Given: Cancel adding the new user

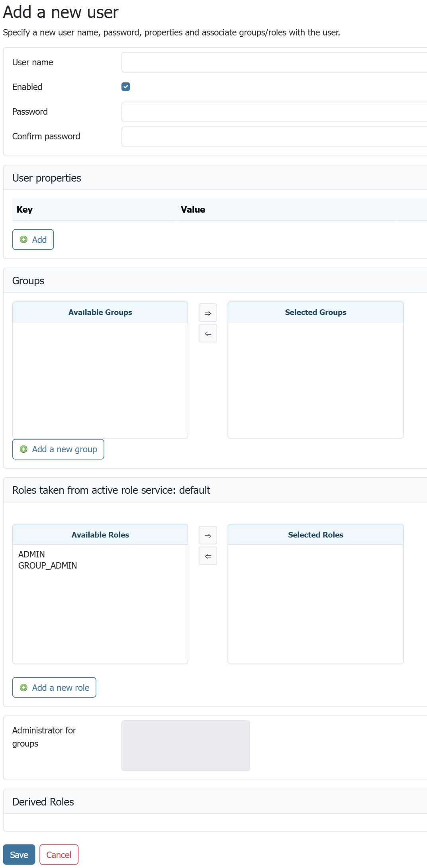Looking at the screenshot, I should pyautogui.click(x=59, y=854).
